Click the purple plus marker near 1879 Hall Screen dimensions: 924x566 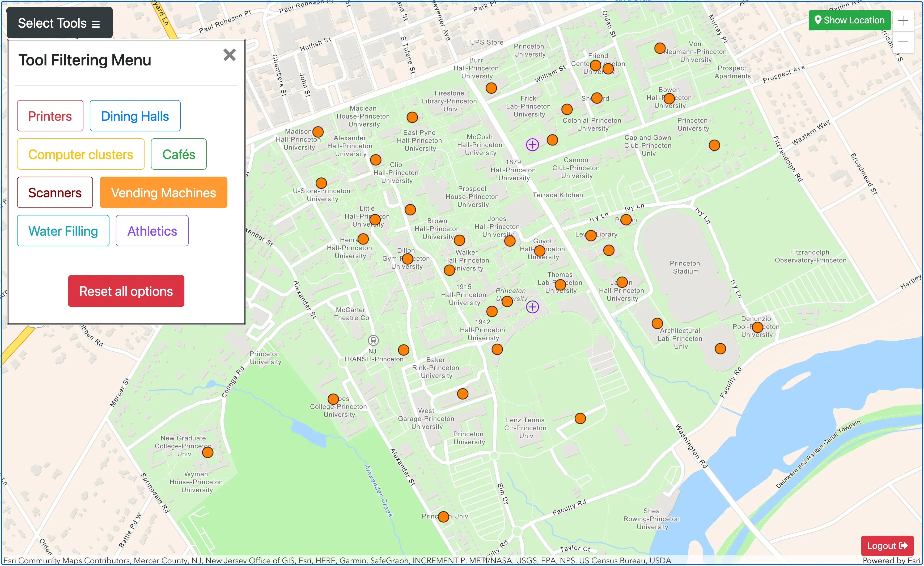click(532, 145)
